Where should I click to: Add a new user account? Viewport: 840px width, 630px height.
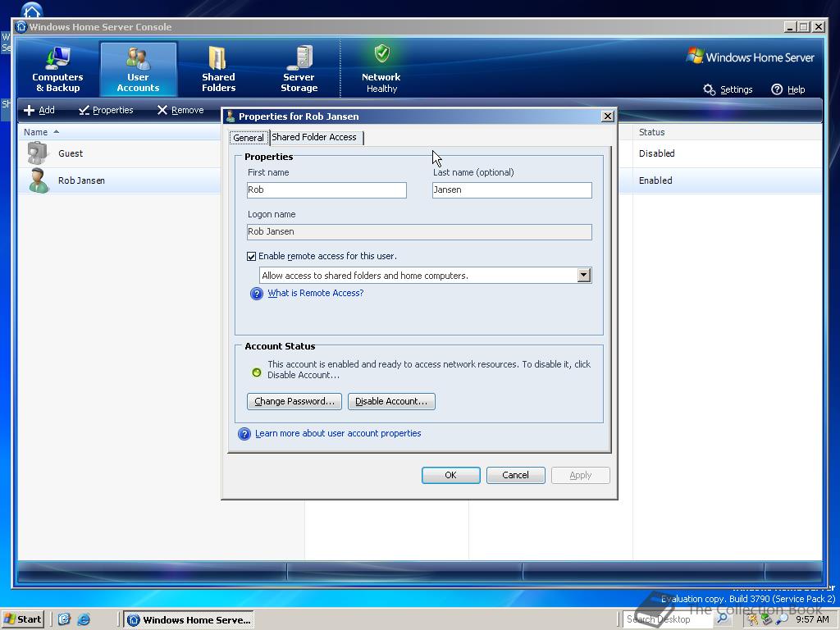pyautogui.click(x=39, y=109)
